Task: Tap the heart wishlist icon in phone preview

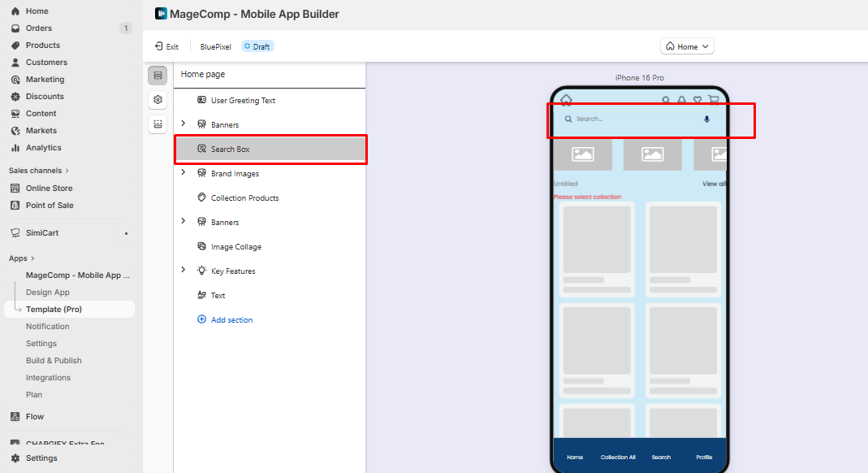Action: [x=697, y=101]
